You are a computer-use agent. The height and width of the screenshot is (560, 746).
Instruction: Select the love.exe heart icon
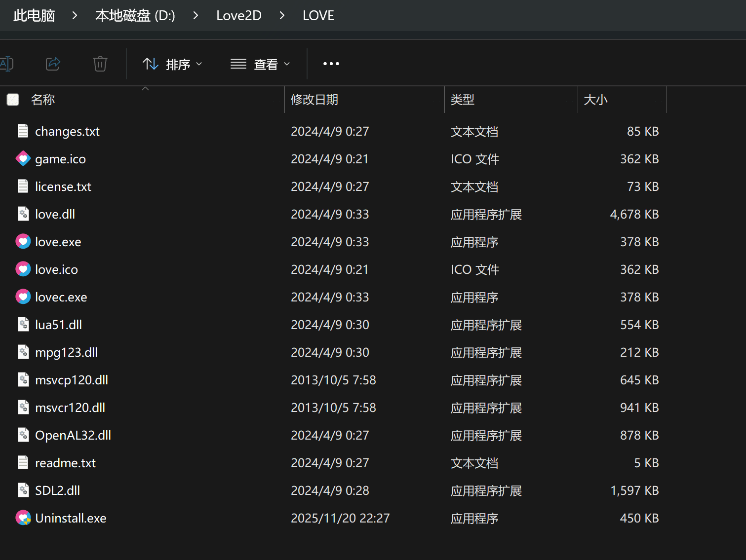[23, 242]
